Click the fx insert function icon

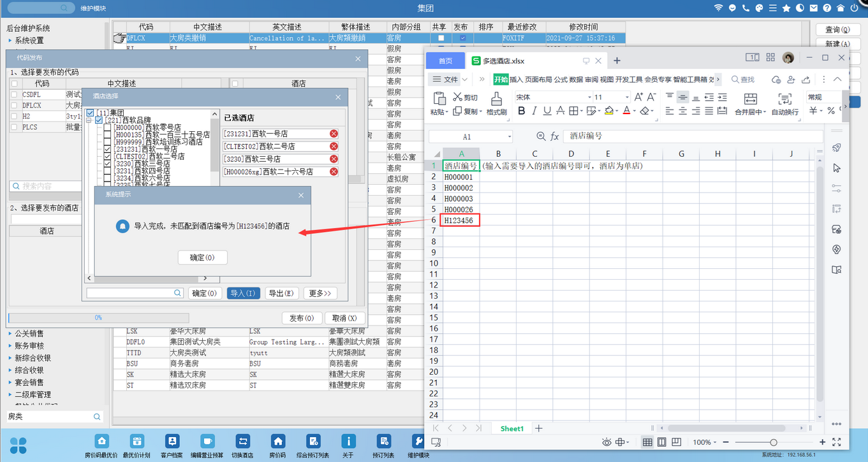coord(555,136)
